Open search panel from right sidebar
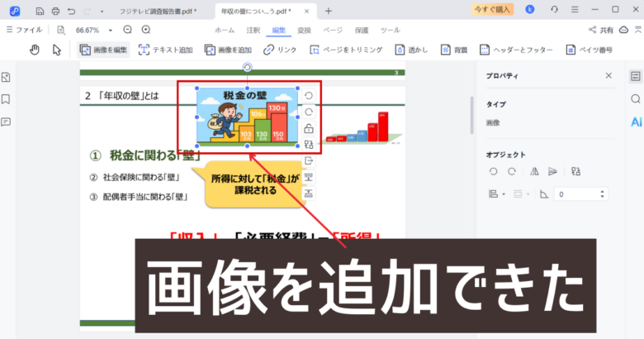The height and width of the screenshot is (339, 644). point(636,99)
